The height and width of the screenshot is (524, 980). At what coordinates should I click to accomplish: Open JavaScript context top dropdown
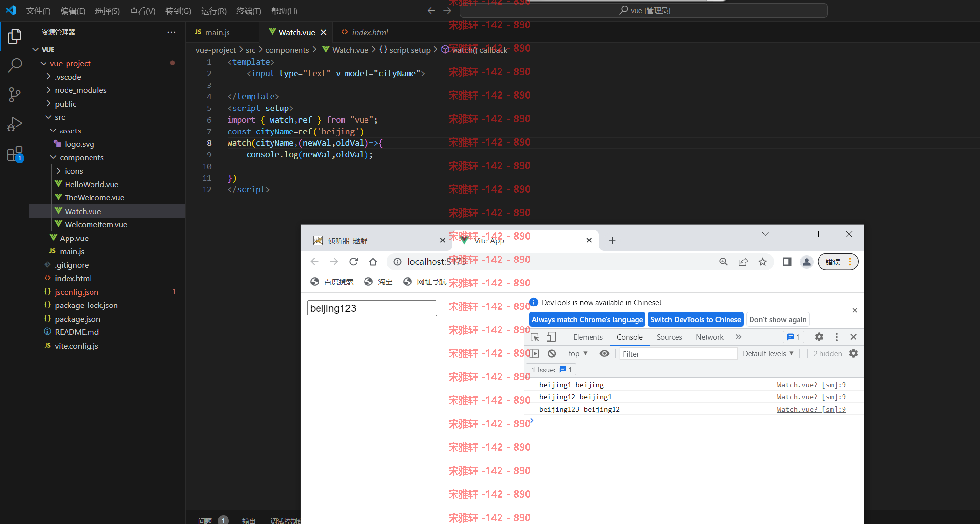coord(578,353)
